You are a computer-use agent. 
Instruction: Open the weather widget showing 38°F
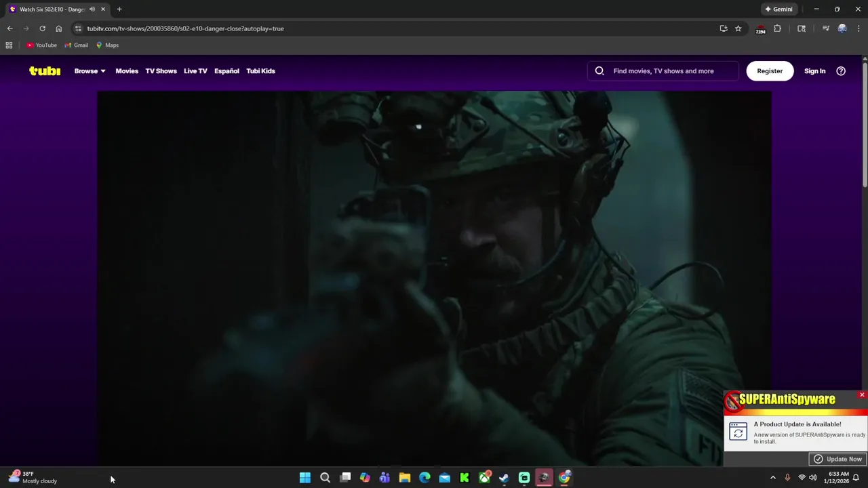click(33, 478)
